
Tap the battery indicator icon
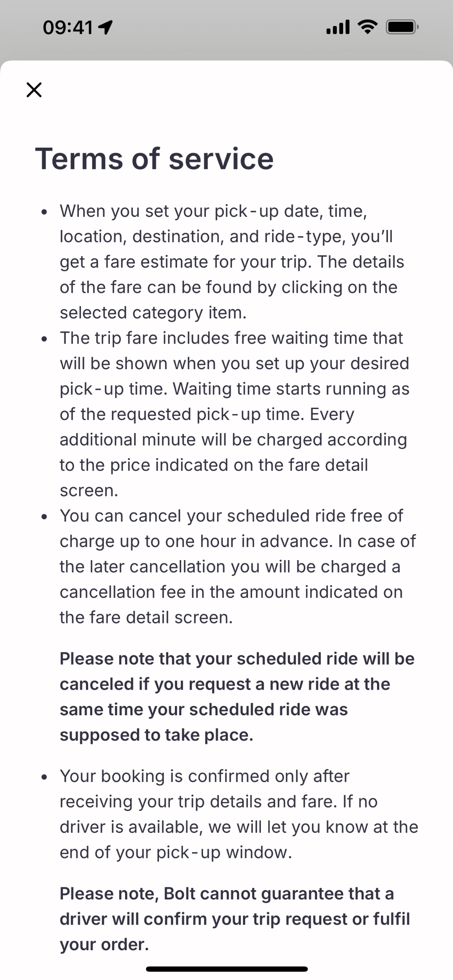402,27
